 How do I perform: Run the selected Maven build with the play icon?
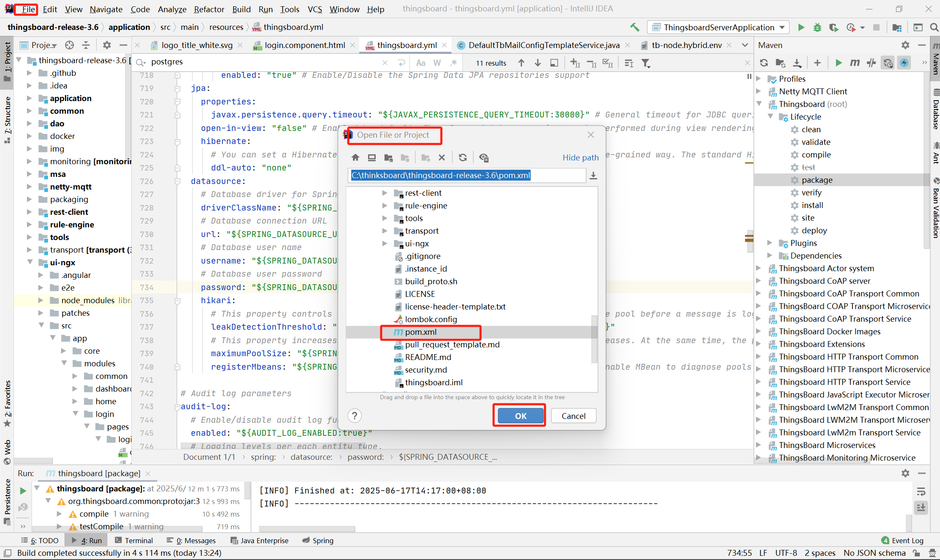click(x=838, y=63)
